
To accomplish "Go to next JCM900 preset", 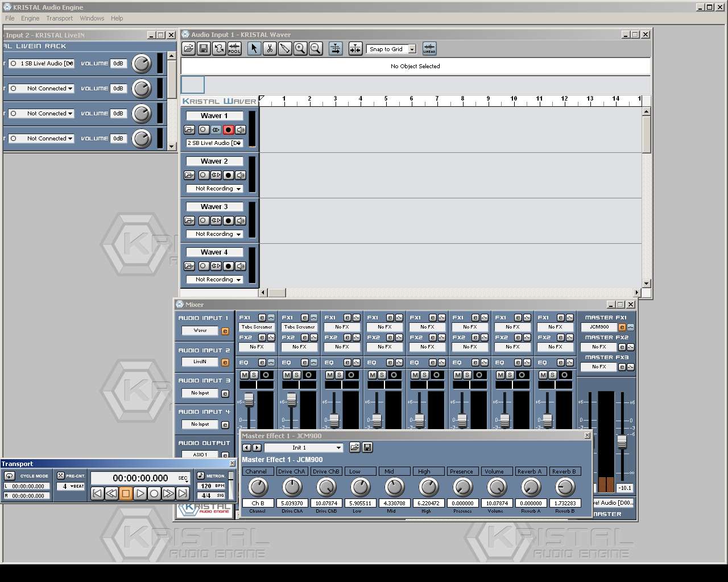I will coord(257,448).
